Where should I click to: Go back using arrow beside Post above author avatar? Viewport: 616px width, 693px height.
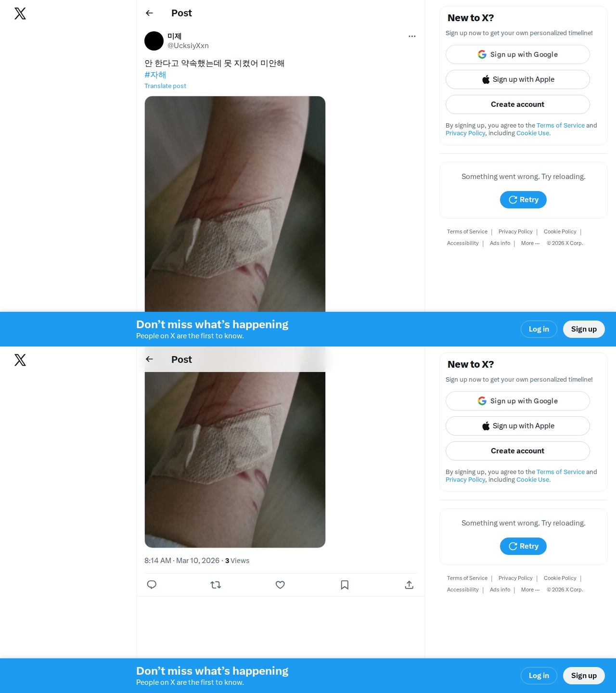(149, 13)
